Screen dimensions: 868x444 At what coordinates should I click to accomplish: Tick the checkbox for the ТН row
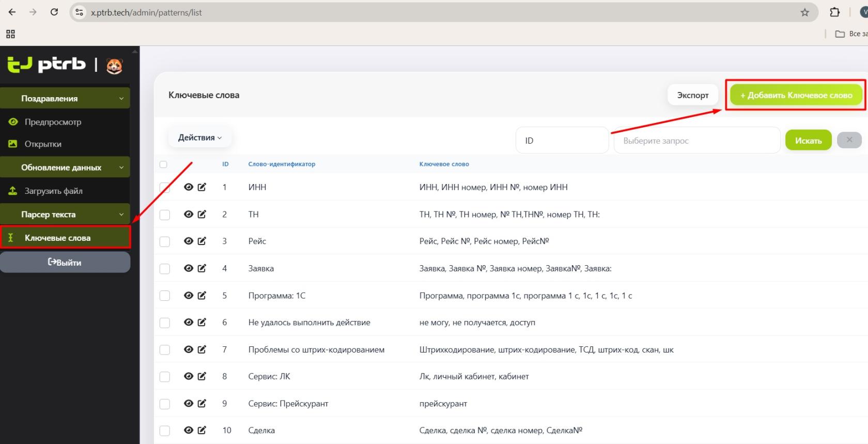165,215
